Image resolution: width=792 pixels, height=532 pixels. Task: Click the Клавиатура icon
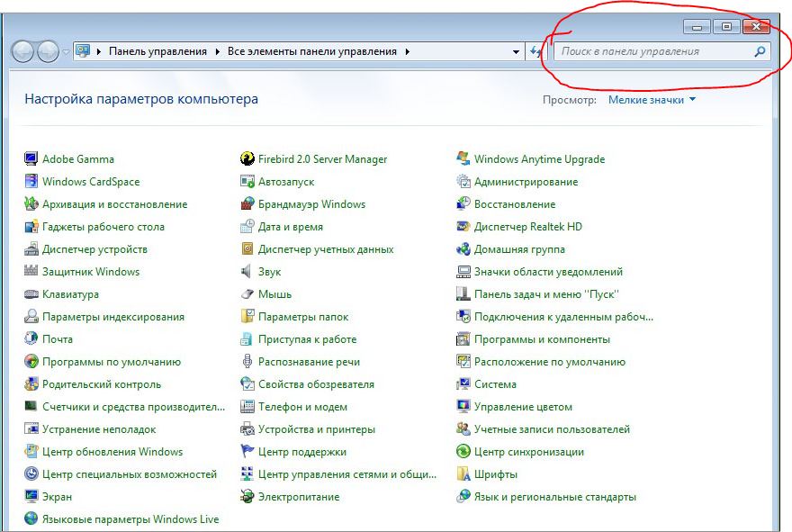(x=31, y=294)
